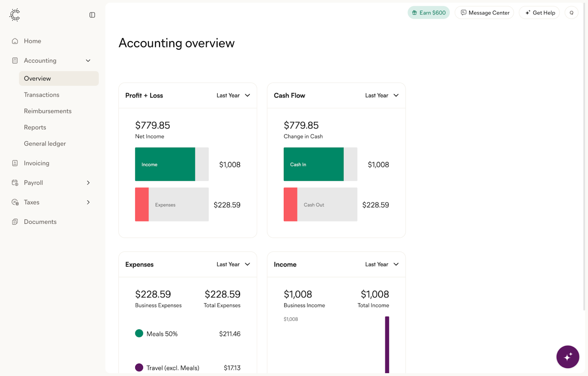Image resolution: width=588 pixels, height=376 pixels.
Task: Open the Message Center
Action: (x=484, y=13)
